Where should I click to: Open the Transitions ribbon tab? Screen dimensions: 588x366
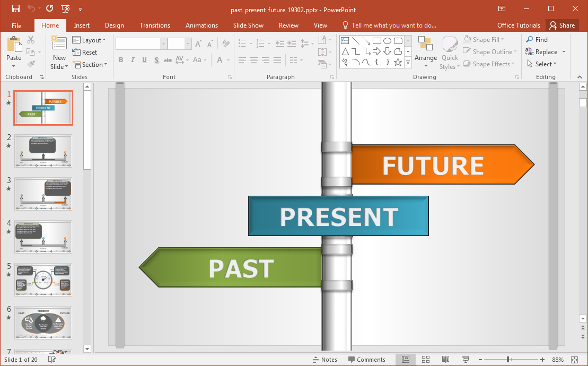(155, 25)
